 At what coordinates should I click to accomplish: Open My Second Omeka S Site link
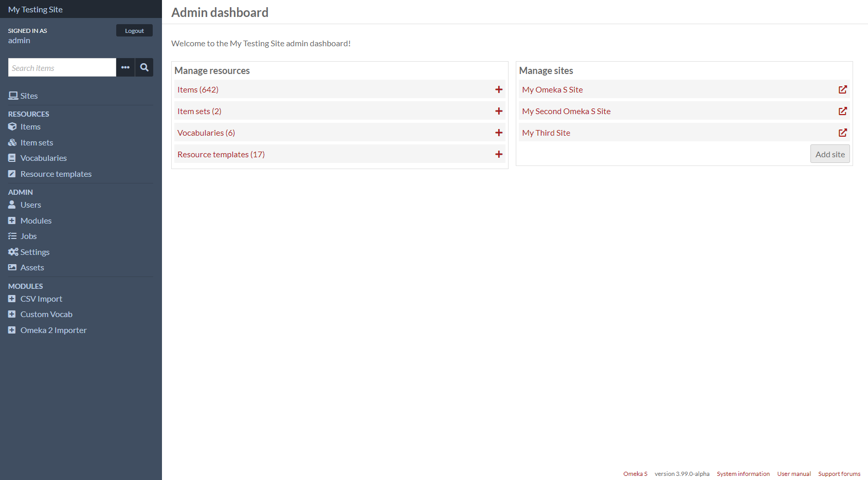click(566, 111)
